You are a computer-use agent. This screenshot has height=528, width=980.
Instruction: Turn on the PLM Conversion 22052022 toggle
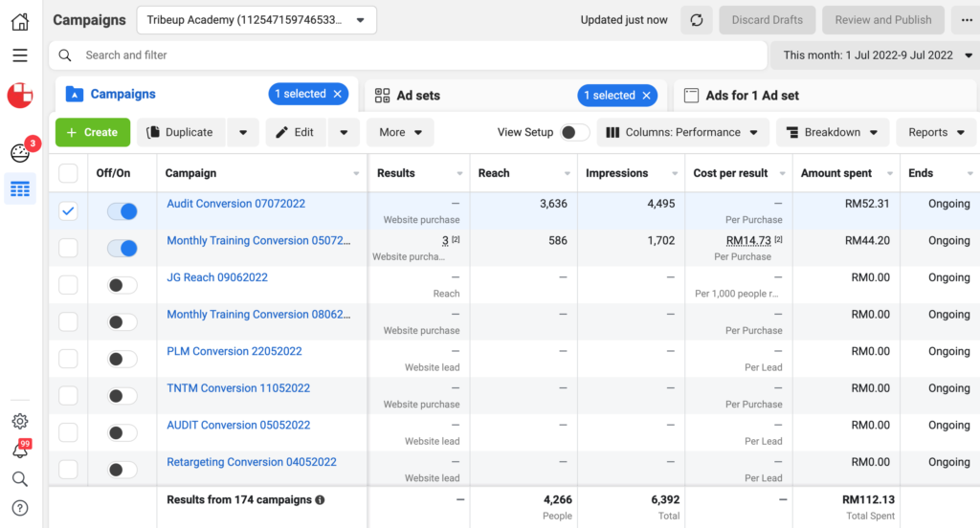click(122, 359)
